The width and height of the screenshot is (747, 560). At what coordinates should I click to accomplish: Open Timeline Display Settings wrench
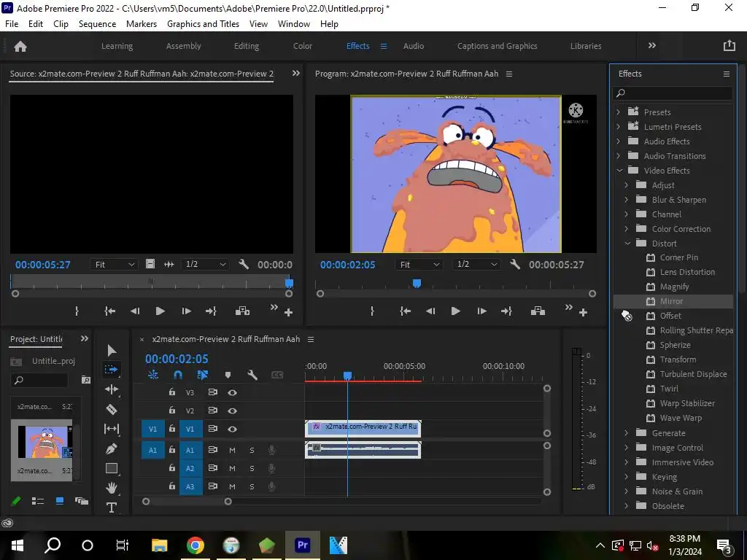click(x=252, y=376)
